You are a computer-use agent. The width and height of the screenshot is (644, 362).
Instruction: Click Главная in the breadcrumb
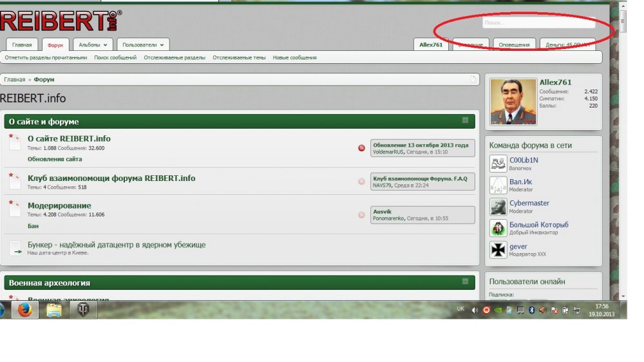[x=15, y=79]
